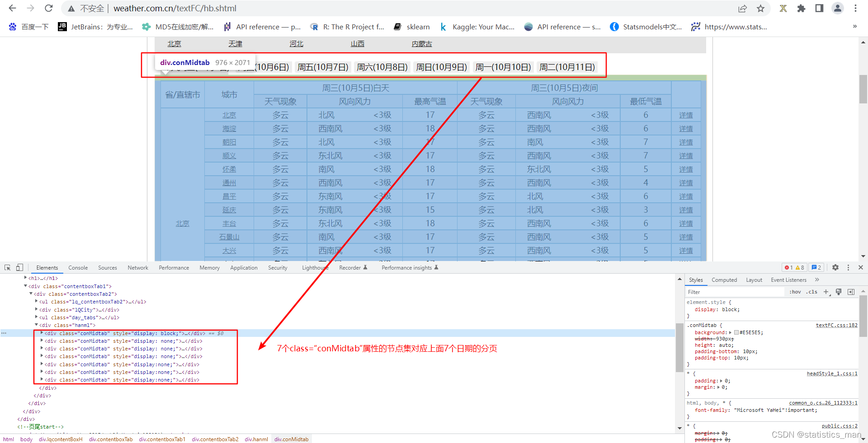Open the DevTools Network tab
868x443 pixels.
pos(138,268)
